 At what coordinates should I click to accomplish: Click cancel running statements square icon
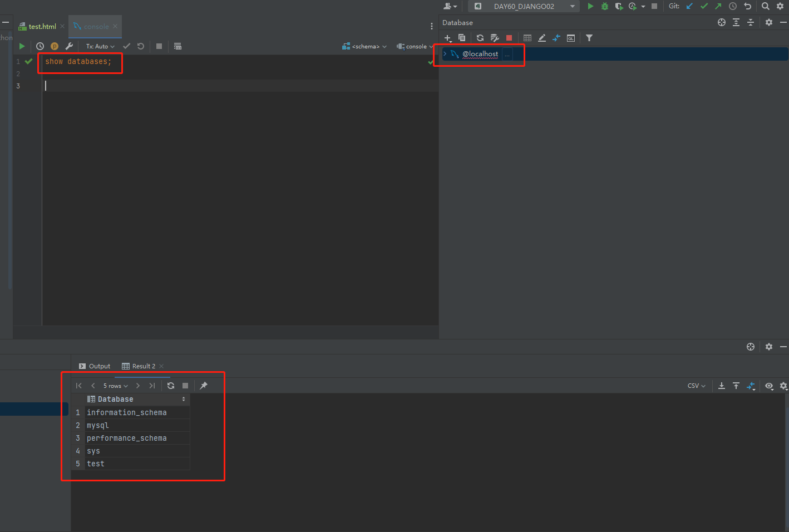(159, 46)
